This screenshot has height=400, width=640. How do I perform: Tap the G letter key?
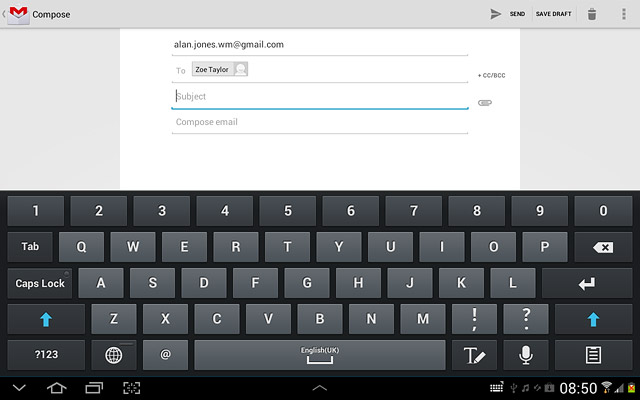[307, 283]
